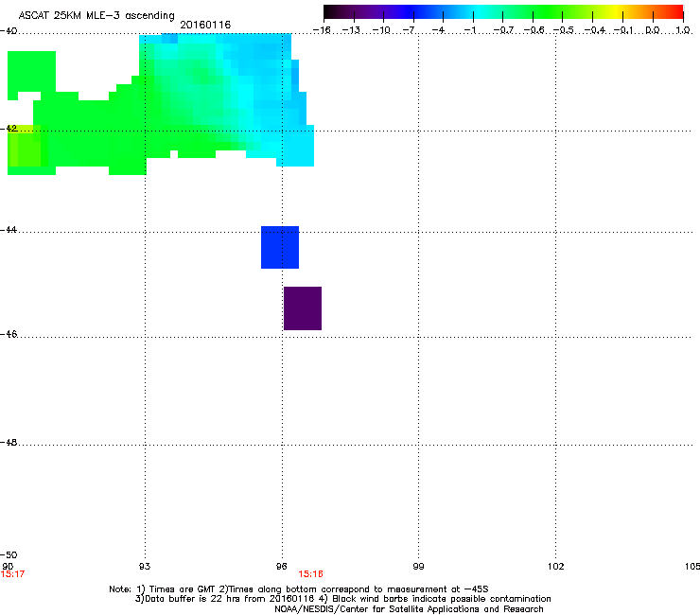Click the color bar legend
This screenshot has height=615, width=700.
(503, 12)
